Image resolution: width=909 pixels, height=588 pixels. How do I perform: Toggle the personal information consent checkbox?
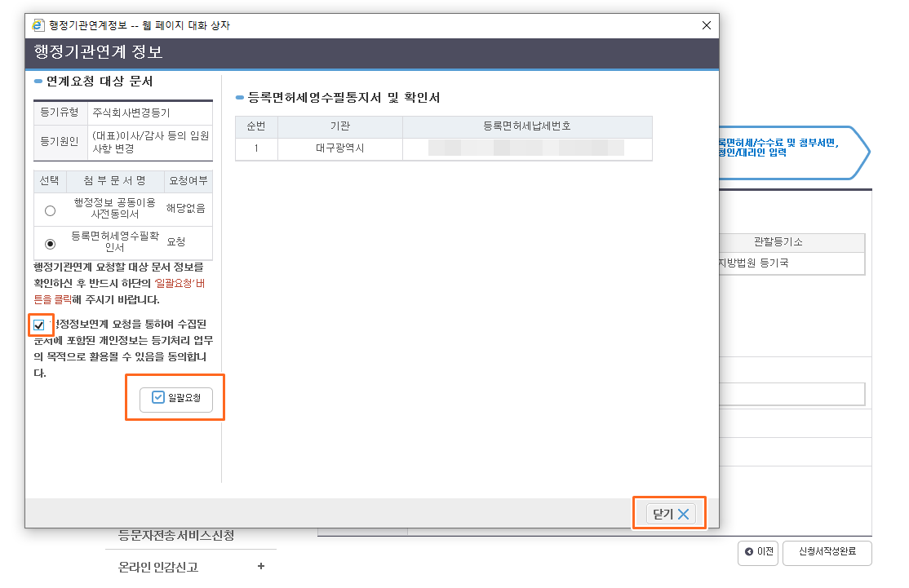tap(39, 325)
